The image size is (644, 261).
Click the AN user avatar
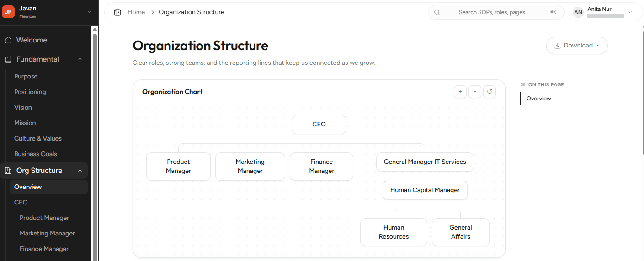[x=578, y=12]
